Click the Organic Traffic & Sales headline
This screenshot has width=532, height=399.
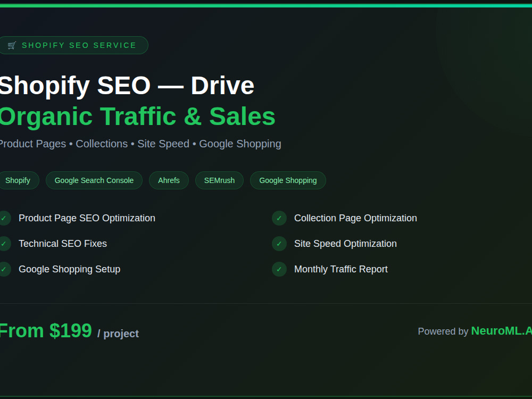pos(137,117)
